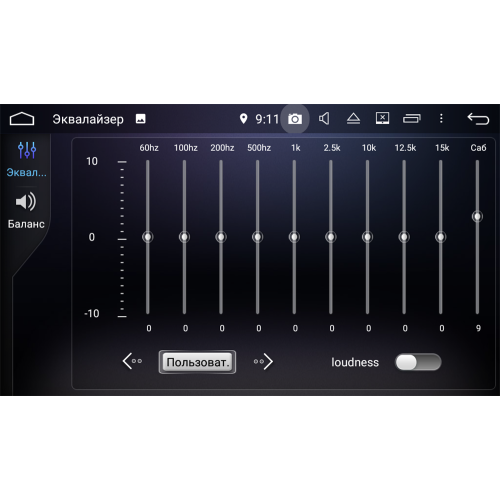Tap the volume speaker icon in status bar
Viewport: 500px width, 500px height.
(324, 119)
